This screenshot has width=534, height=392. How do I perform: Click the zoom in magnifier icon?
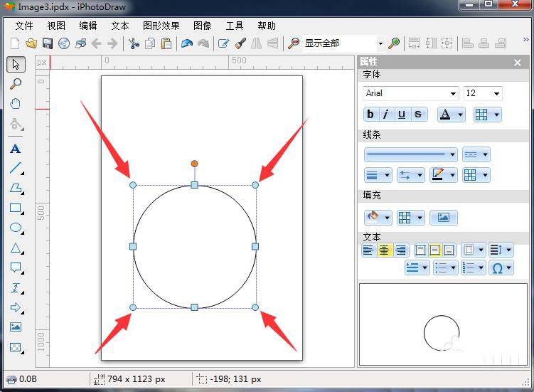click(x=394, y=43)
